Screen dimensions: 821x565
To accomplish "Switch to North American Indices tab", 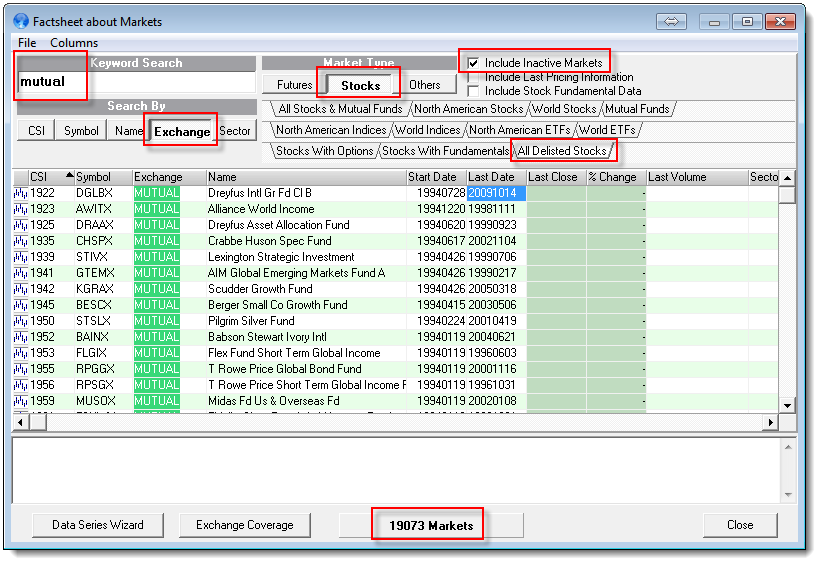I will 331,130.
